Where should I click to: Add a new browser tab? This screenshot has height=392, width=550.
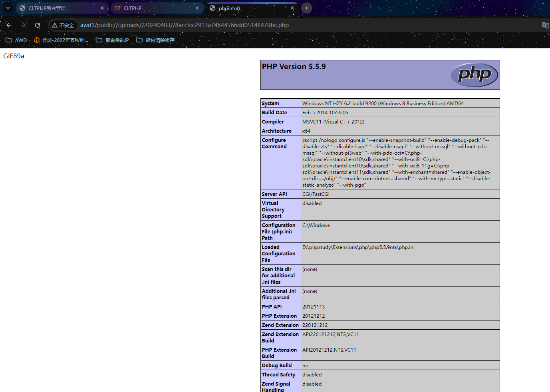(307, 8)
